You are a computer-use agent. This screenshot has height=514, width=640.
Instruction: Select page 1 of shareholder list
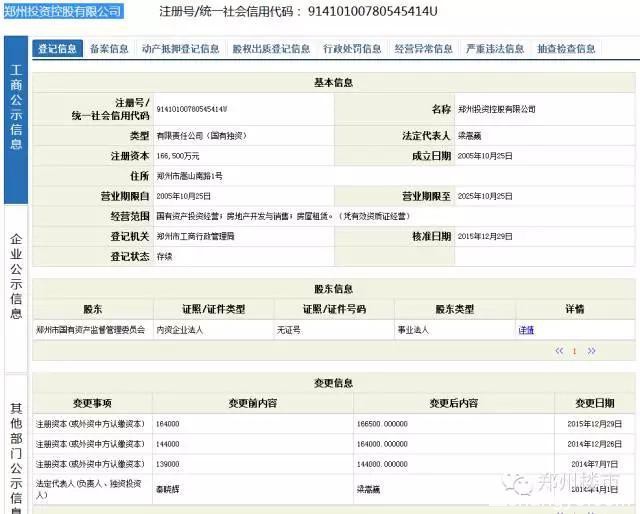pos(574,351)
